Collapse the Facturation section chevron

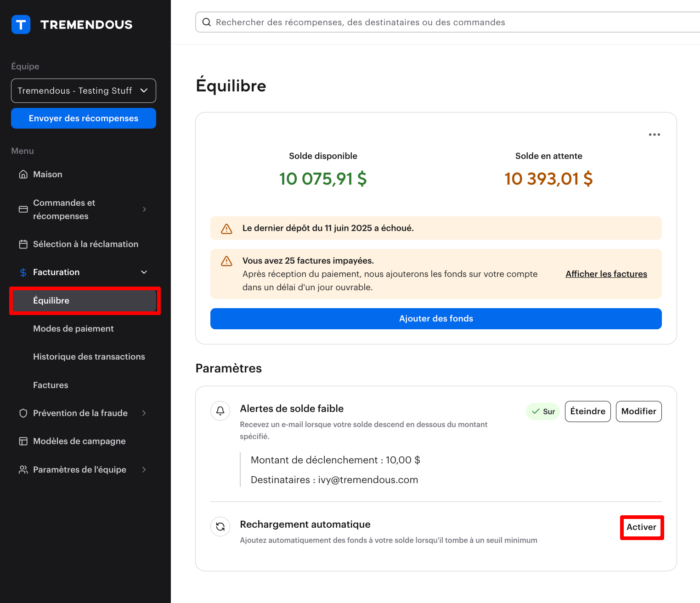point(144,272)
